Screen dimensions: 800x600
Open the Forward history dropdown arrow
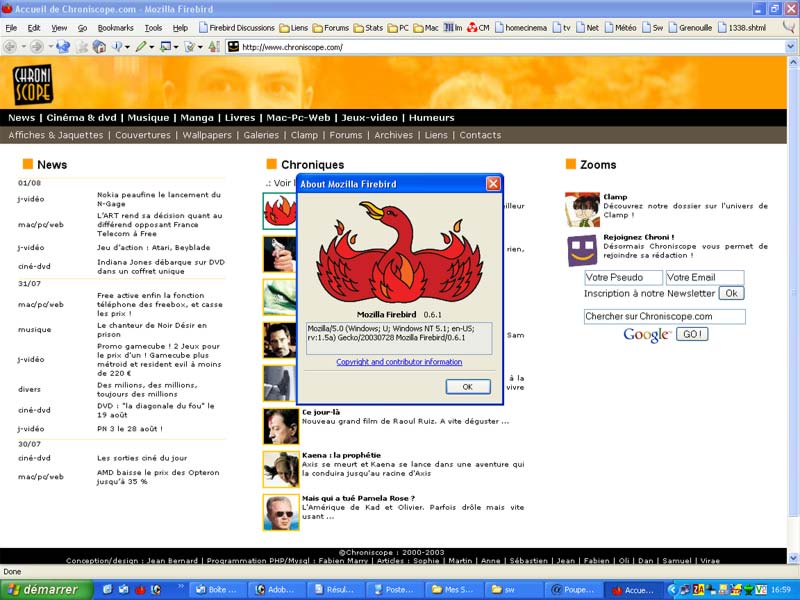click(51, 47)
